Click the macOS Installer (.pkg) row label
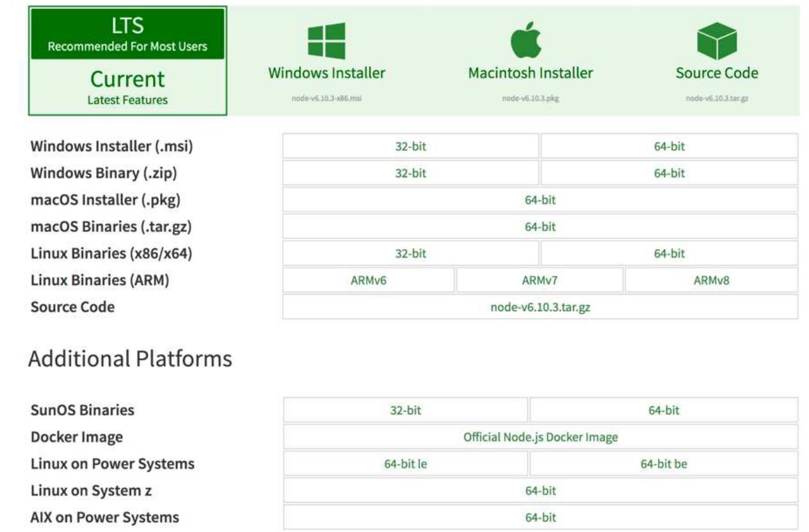 (106, 200)
